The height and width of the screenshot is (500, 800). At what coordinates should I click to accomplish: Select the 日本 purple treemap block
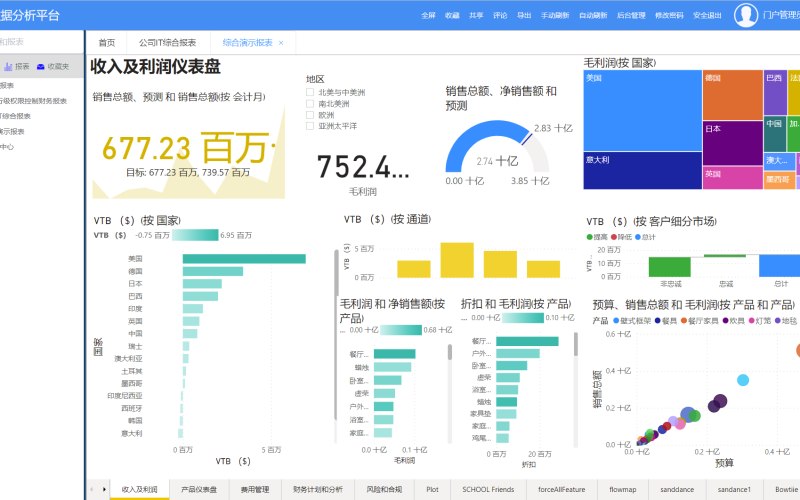(x=732, y=143)
